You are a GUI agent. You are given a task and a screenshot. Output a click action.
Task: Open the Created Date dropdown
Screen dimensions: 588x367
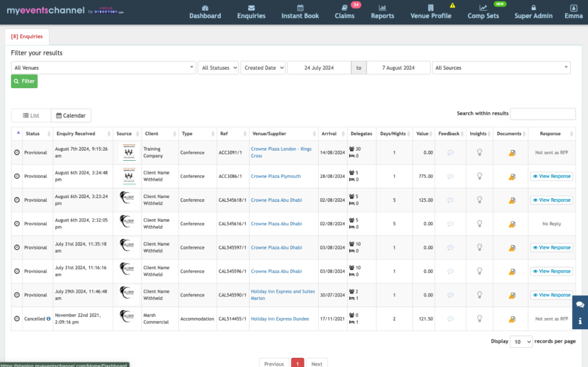[x=263, y=68]
